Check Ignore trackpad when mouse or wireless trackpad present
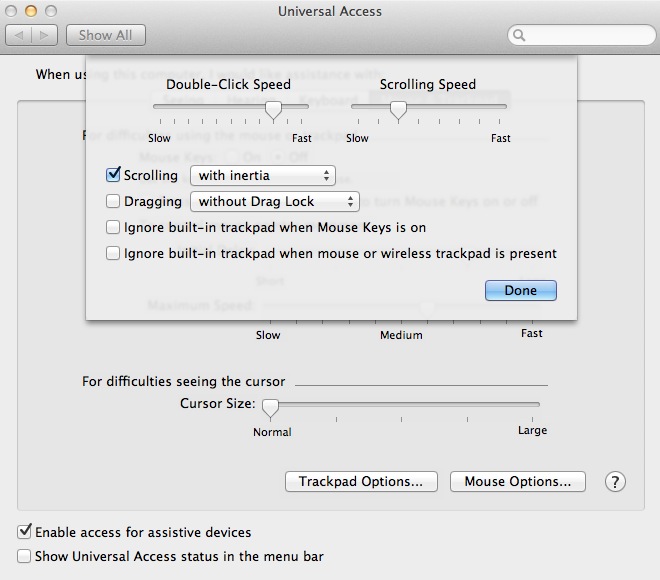 [x=113, y=253]
